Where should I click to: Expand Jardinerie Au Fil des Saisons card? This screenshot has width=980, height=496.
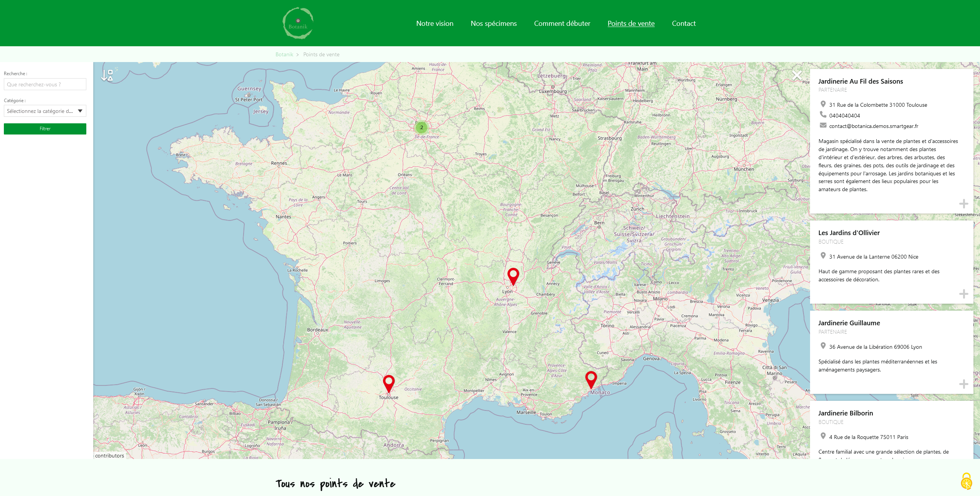tap(963, 203)
